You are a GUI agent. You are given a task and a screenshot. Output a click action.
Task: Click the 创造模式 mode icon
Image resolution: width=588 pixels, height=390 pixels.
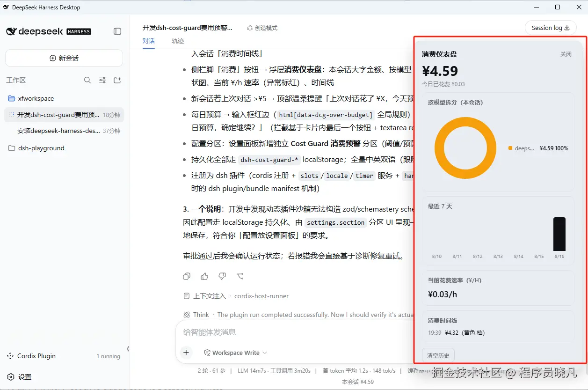coord(250,28)
